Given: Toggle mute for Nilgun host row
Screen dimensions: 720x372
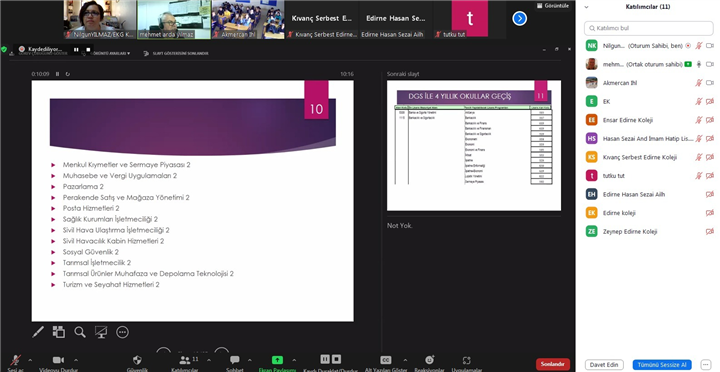Looking at the screenshot, I should (698, 46).
